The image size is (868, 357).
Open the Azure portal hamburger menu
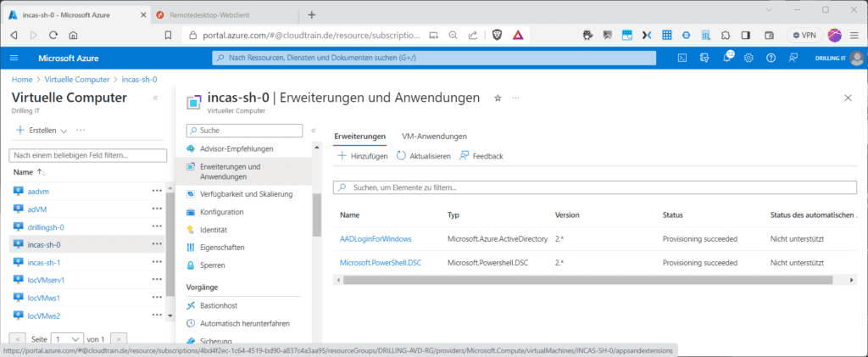pyautogui.click(x=14, y=58)
